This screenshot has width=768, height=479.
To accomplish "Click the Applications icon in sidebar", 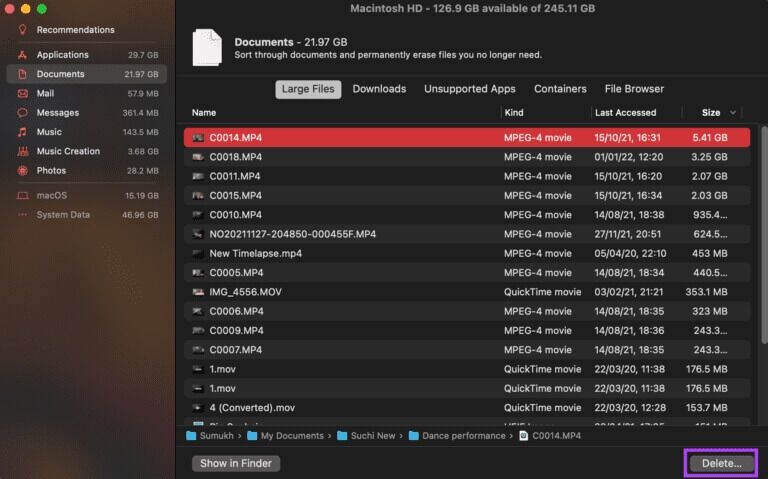I will [22, 55].
